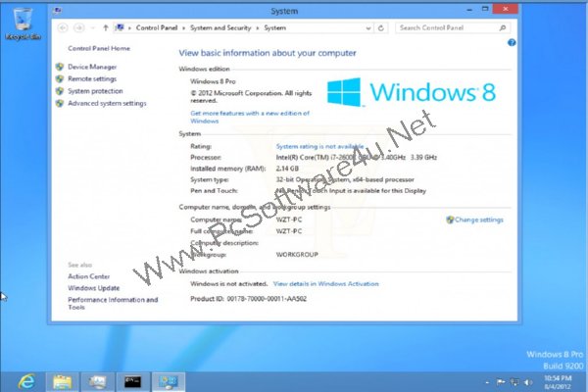Open Advanced system settings link
Image resolution: width=588 pixels, height=392 pixels.
(107, 103)
